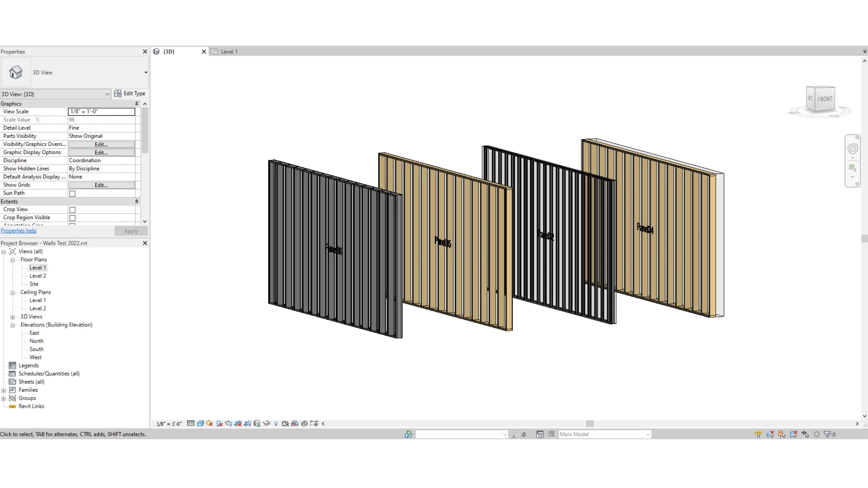The image size is (868, 488).
Task: Open the Properties help link
Action: pyautogui.click(x=19, y=230)
